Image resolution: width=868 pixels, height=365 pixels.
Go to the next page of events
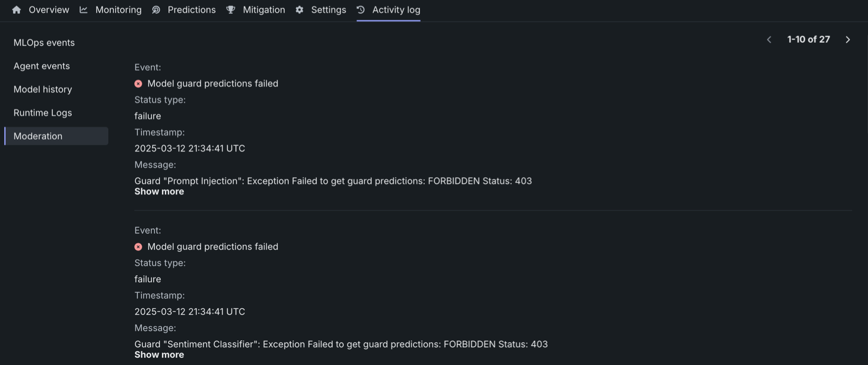[x=848, y=40]
